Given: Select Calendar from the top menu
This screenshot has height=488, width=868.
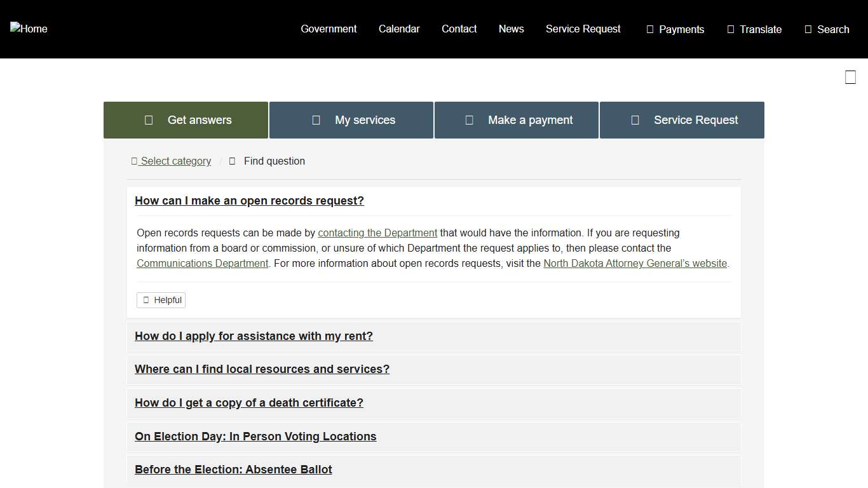Looking at the screenshot, I should click(399, 29).
